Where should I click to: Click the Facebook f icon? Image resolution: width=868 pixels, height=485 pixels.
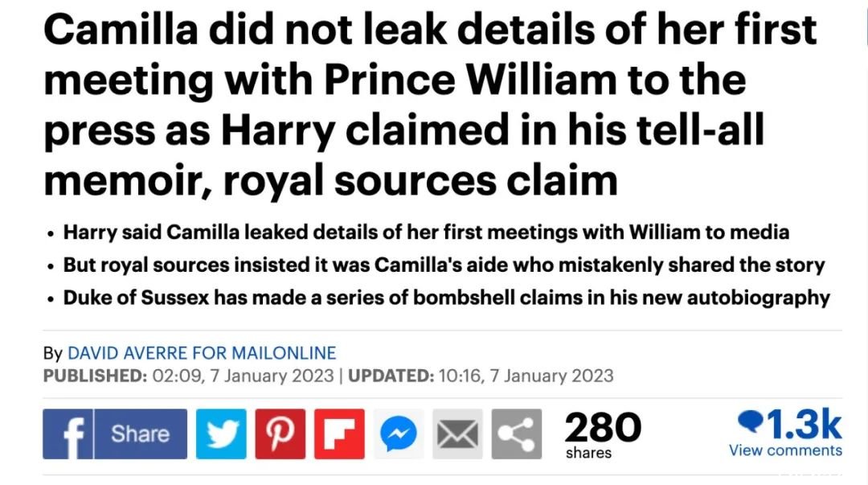pyautogui.click(x=68, y=434)
